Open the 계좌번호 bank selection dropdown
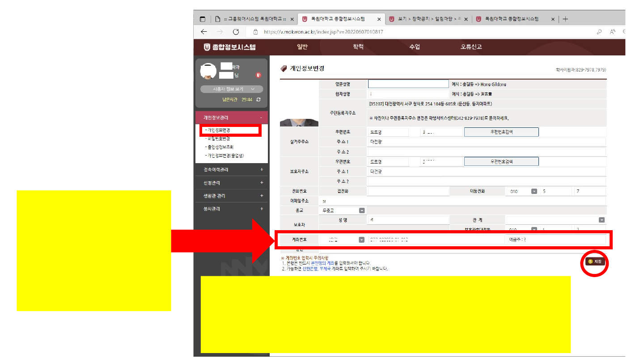The image size is (644, 362). pos(361,240)
